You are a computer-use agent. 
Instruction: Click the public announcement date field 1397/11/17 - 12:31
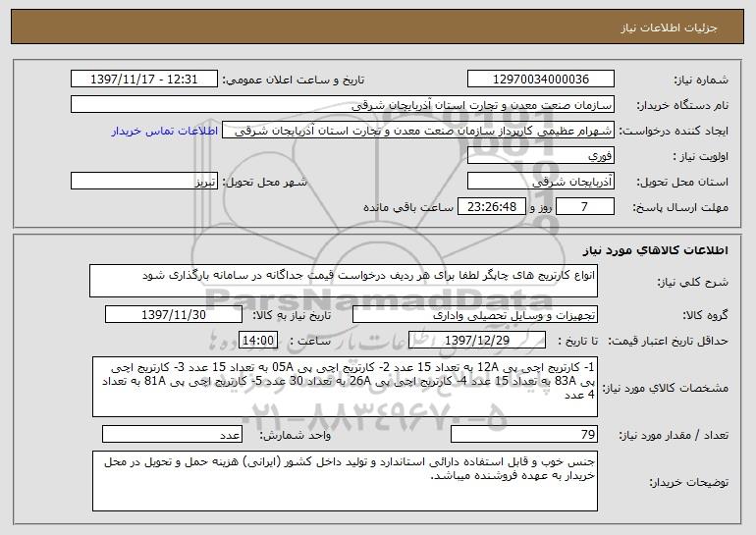click(x=144, y=80)
